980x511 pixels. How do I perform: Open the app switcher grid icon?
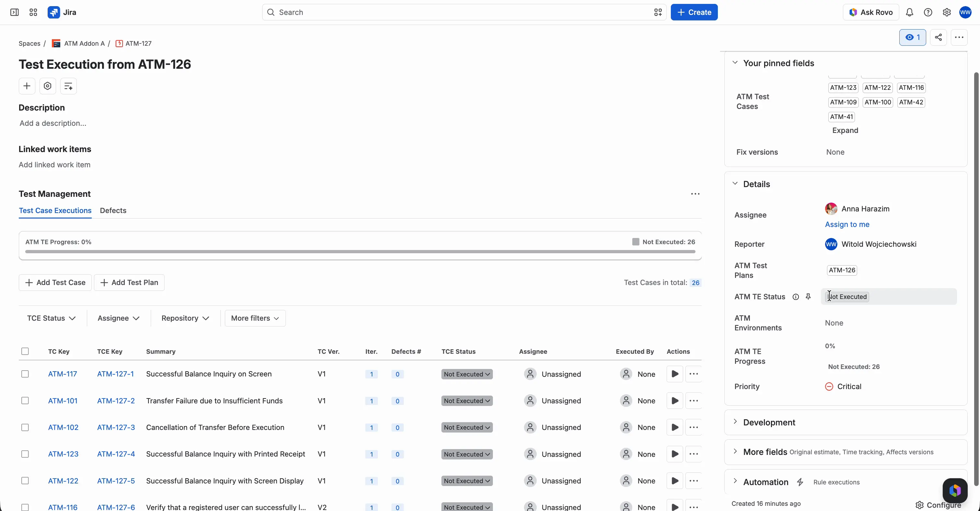pyautogui.click(x=33, y=12)
